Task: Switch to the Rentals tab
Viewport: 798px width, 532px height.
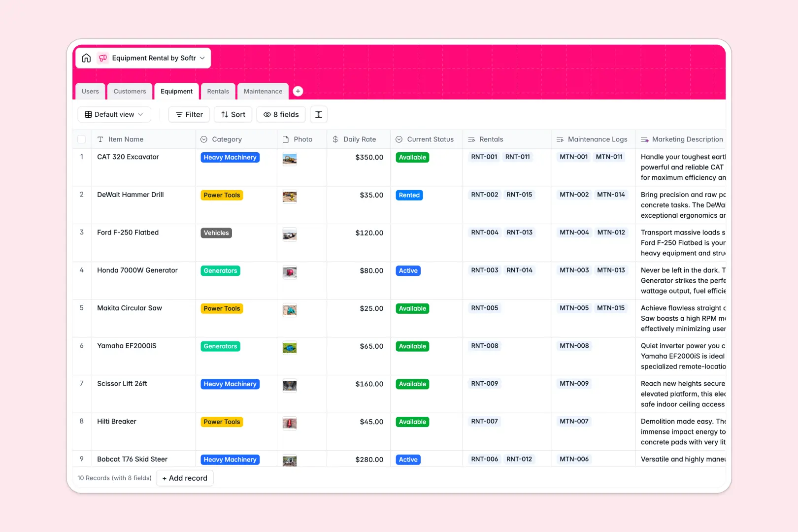Action: [x=218, y=91]
